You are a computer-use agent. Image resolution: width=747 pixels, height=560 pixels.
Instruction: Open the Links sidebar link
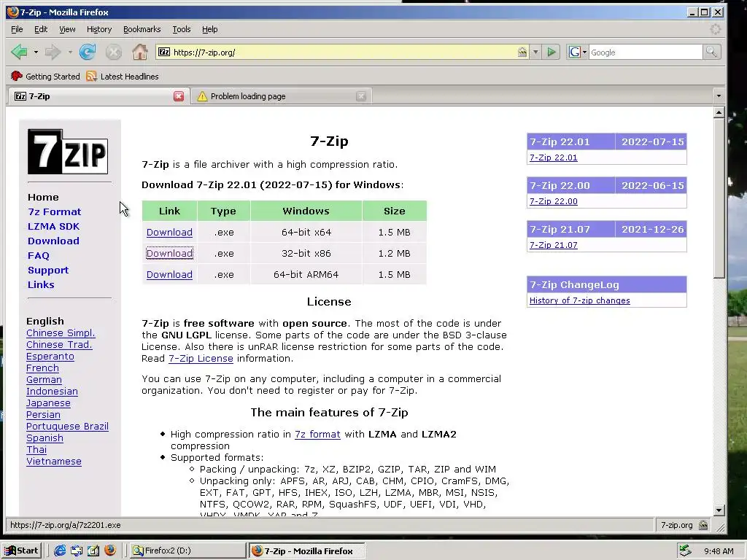pos(41,285)
